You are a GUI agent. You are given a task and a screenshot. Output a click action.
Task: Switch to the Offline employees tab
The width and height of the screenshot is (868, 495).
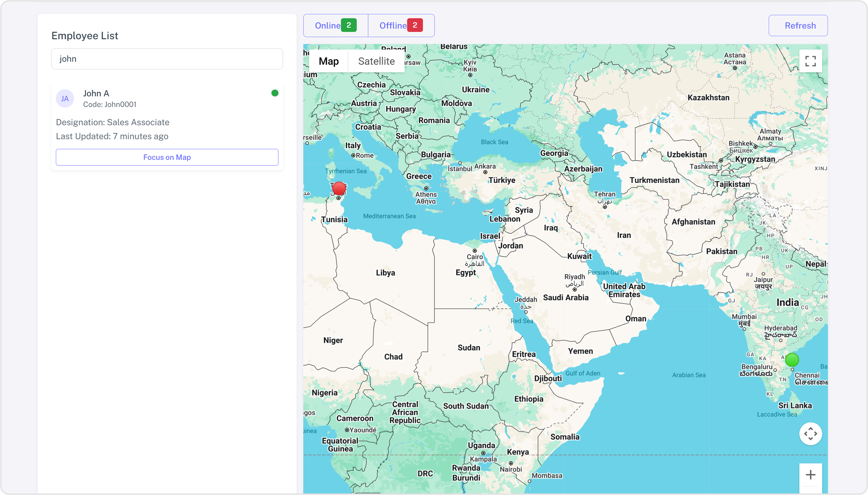click(x=401, y=26)
